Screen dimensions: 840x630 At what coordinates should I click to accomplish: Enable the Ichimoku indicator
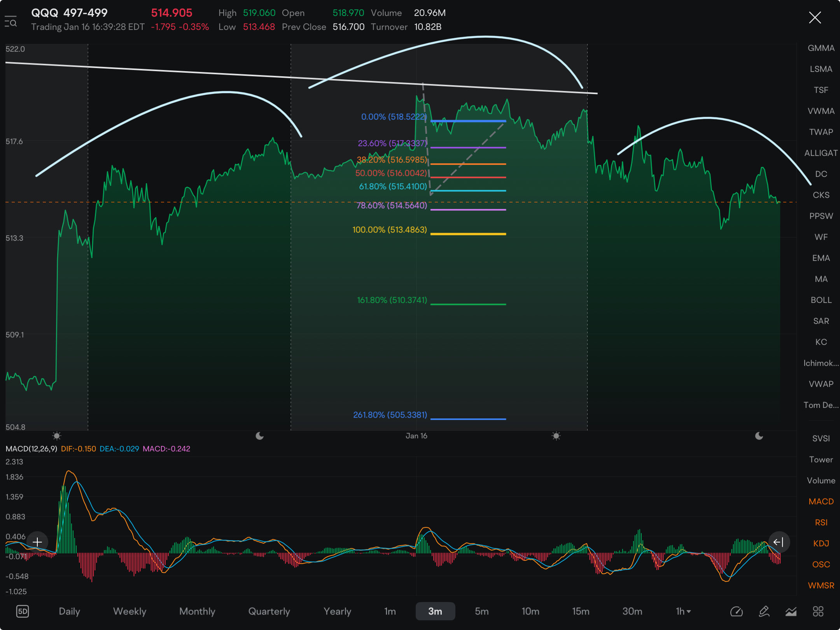821,363
